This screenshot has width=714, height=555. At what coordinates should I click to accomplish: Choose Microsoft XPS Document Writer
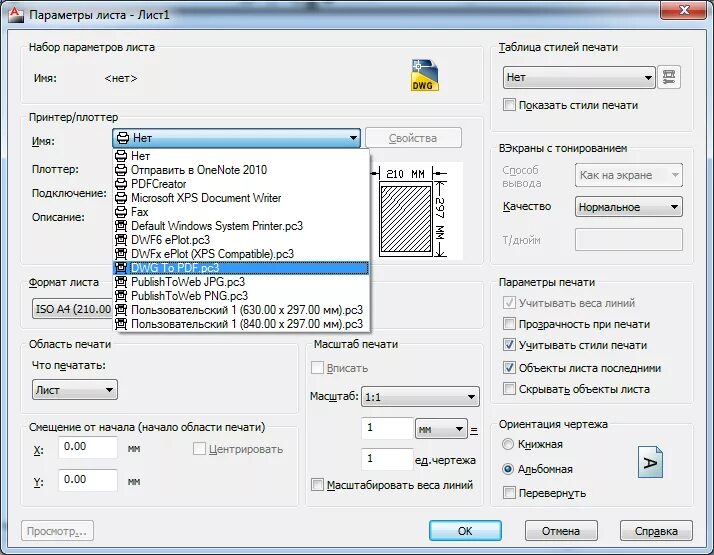click(241, 198)
